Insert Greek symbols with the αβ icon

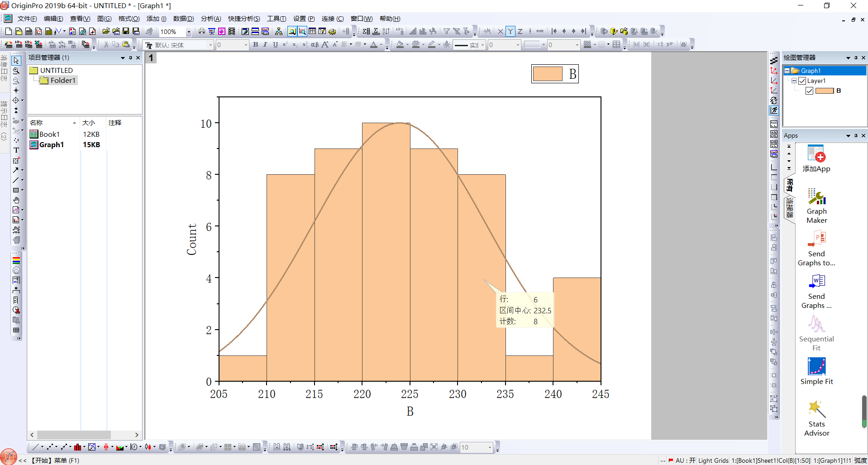pyautogui.click(x=315, y=44)
